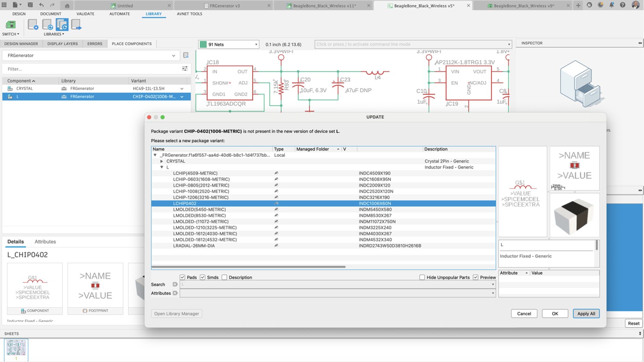
Task: Collapse the L device tree node
Action: (x=162, y=167)
